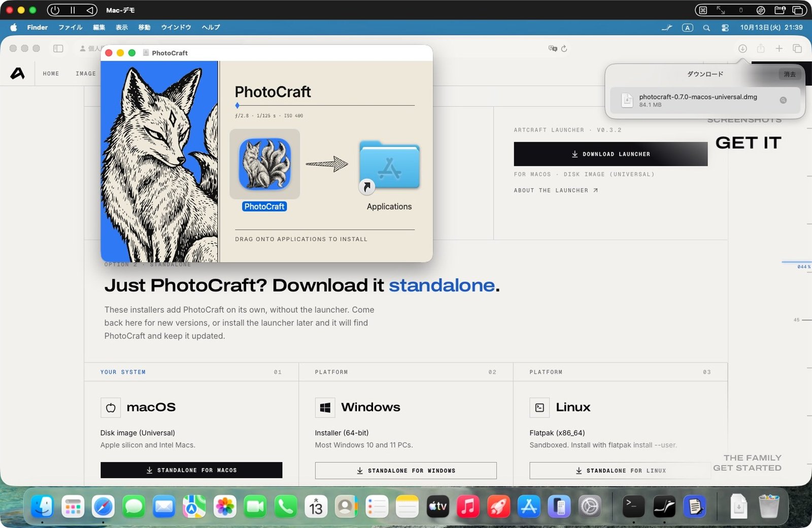Screen dimensions: 812x528
Task: Open App Store from the Dock
Action: point(529,506)
